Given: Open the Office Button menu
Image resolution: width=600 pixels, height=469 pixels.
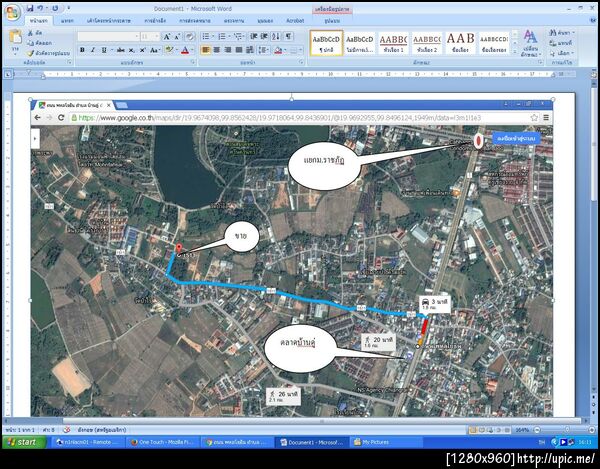Looking at the screenshot, I should coord(13,13).
